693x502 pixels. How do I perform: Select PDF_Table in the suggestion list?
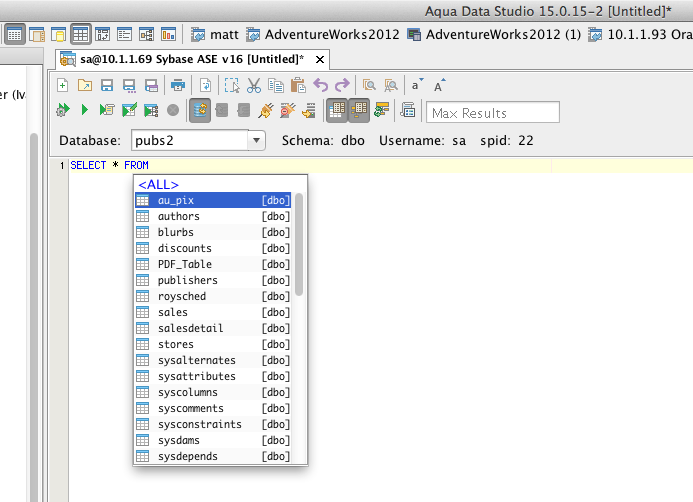213,264
